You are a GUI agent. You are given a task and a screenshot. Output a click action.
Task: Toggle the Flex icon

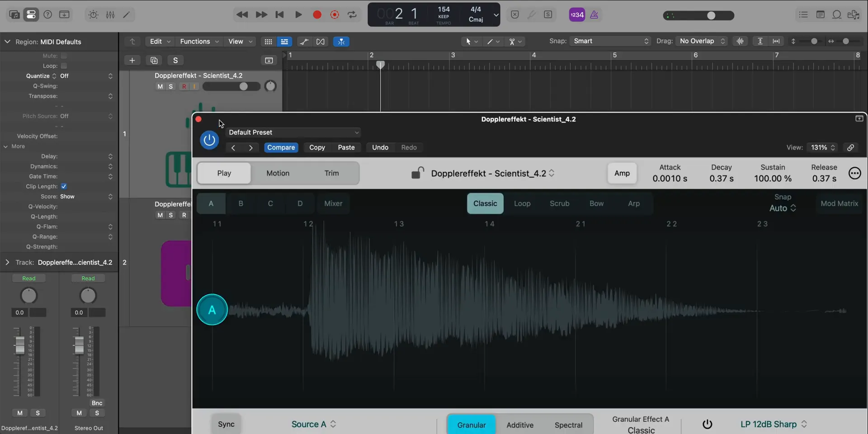pyautogui.click(x=321, y=42)
